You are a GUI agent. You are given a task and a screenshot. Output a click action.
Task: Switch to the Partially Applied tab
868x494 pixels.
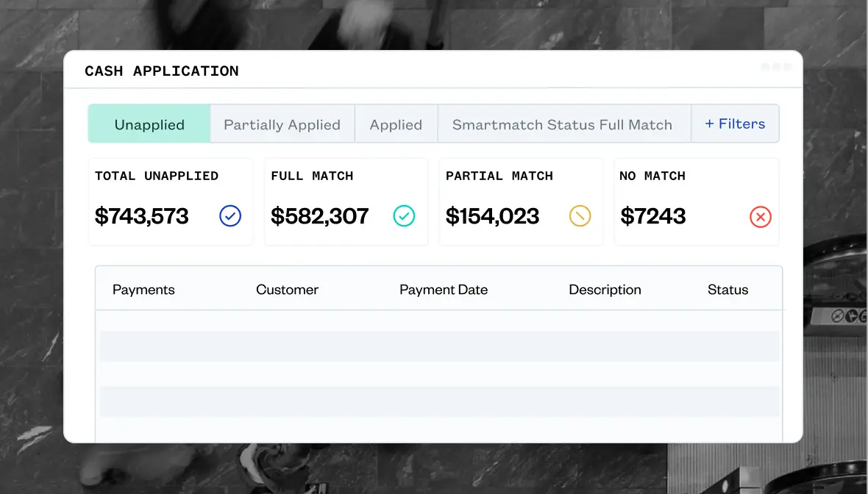click(x=282, y=124)
